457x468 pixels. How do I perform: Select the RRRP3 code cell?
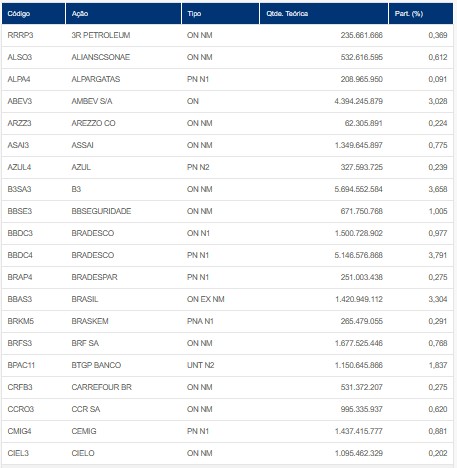20,35
